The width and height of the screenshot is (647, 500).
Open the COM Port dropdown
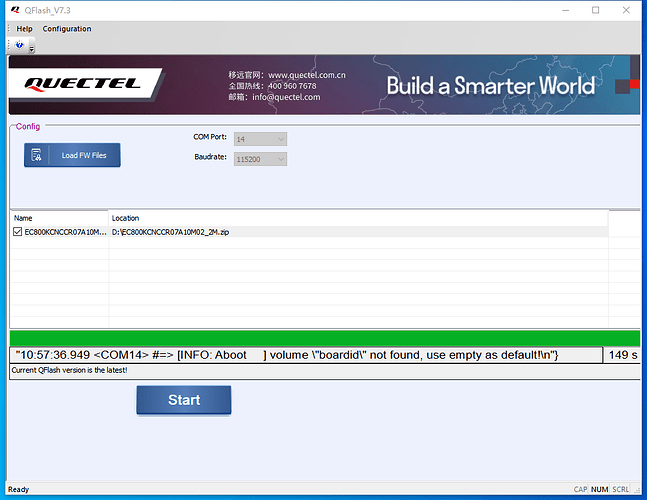(260, 139)
